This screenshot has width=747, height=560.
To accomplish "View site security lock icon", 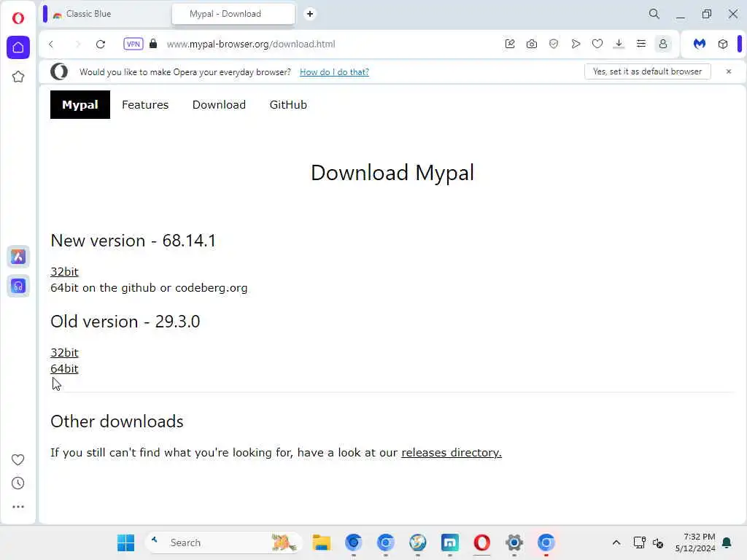I will pyautogui.click(x=153, y=44).
